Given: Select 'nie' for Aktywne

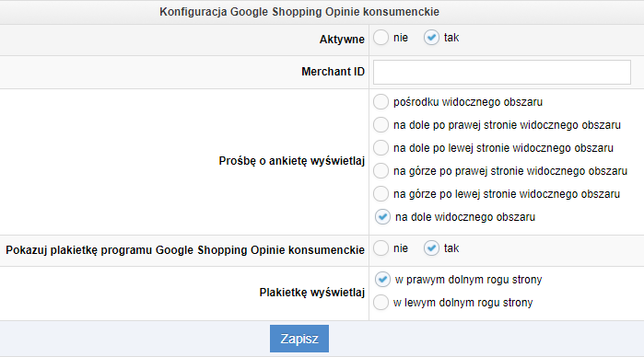Looking at the screenshot, I should coord(381,38).
